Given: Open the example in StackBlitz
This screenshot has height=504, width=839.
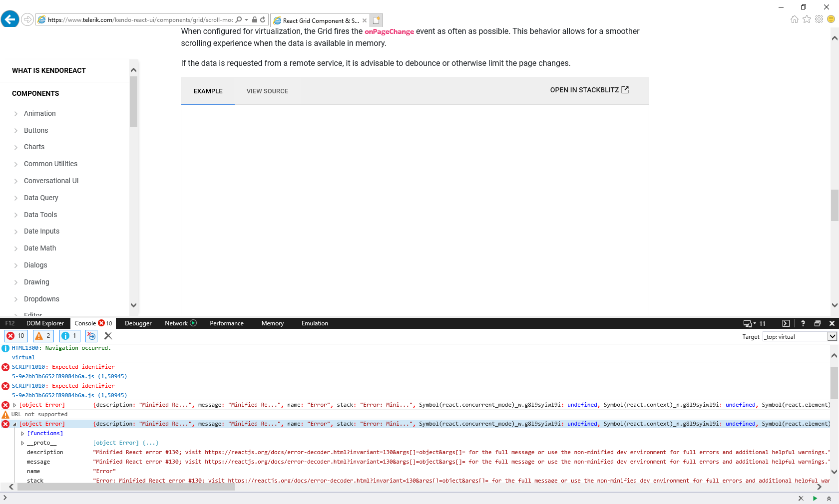Looking at the screenshot, I should pos(589,90).
